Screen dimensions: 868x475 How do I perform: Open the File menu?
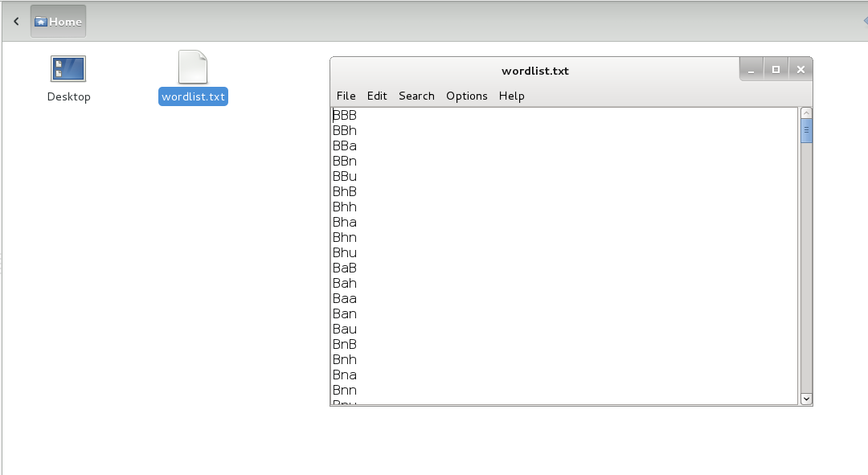[346, 96]
